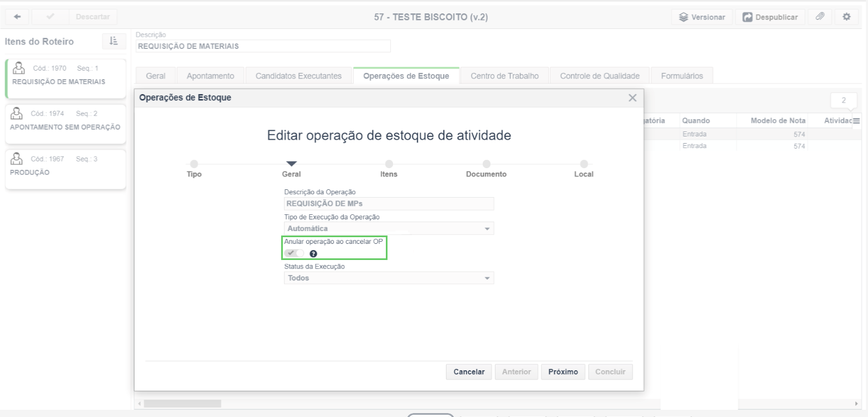Click the Descartar button

click(93, 17)
